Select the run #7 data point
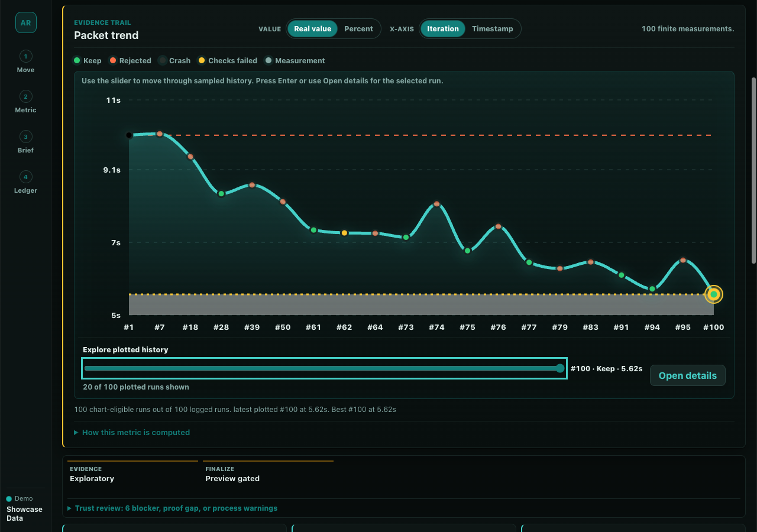The width and height of the screenshot is (757, 532). (160, 134)
